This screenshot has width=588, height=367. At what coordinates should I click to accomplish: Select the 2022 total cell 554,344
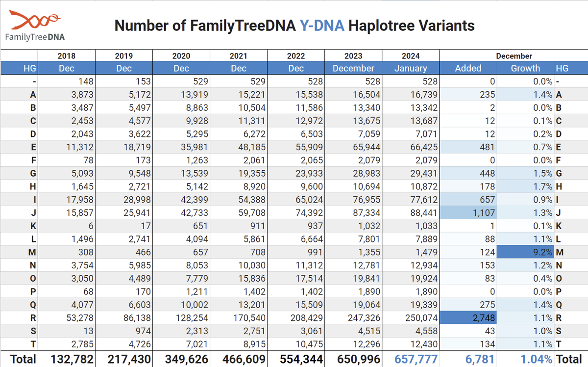[x=296, y=359]
